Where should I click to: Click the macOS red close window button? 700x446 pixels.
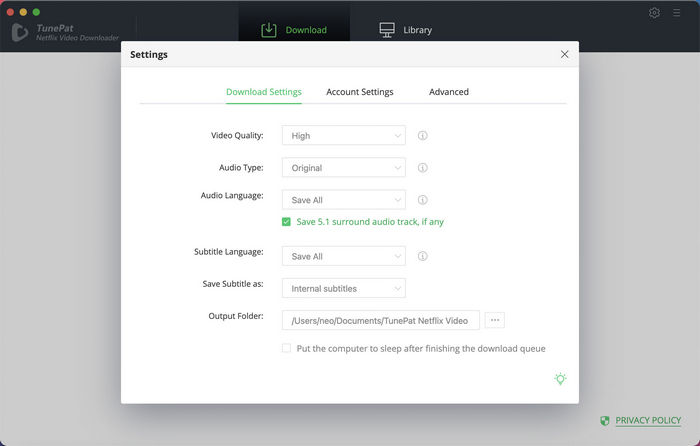tap(10, 12)
